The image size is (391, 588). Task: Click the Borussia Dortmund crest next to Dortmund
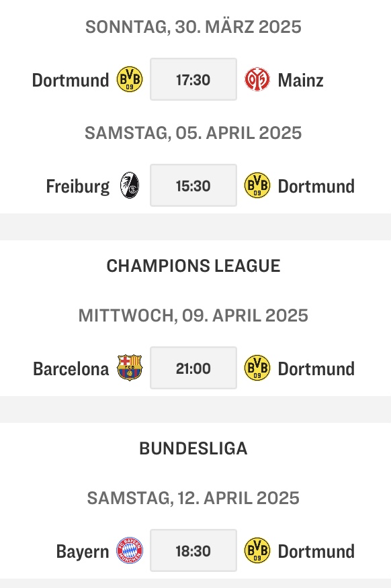(130, 79)
